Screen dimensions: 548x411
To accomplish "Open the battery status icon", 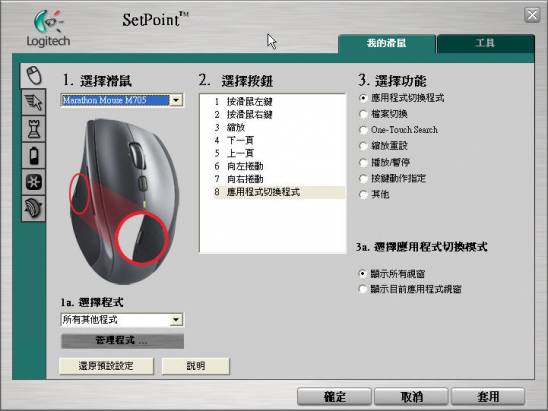I will pyautogui.click(x=34, y=156).
